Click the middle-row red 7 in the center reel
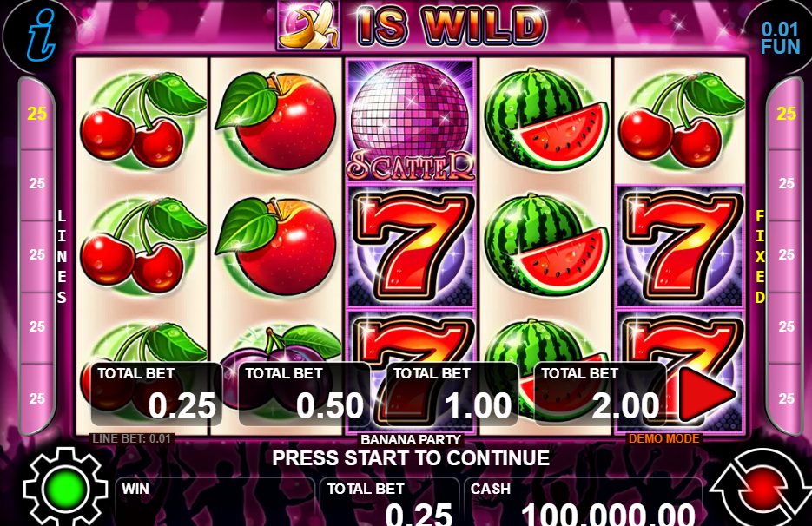This screenshot has width=812, height=526. click(411, 247)
